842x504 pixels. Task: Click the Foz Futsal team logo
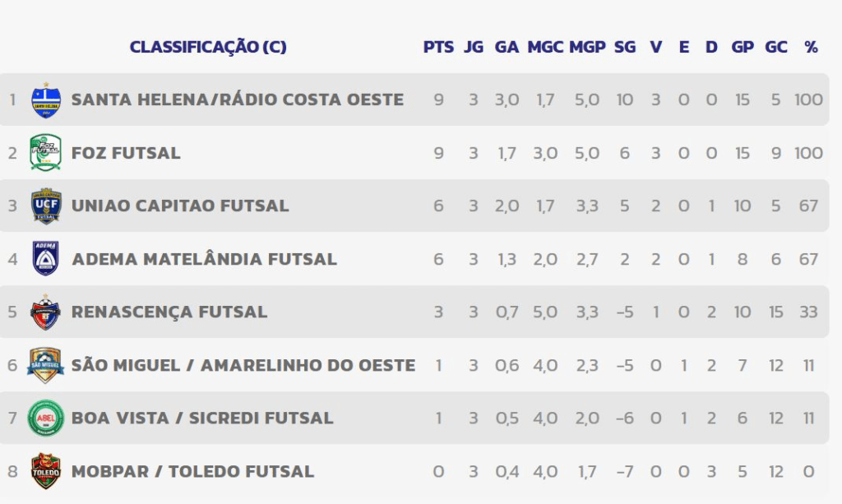[x=45, y=153]
